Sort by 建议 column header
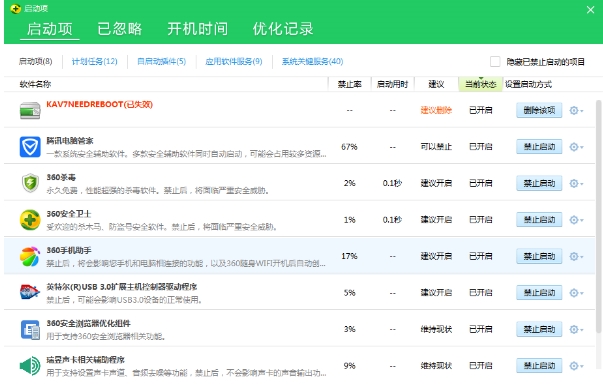Image resolution: width=603 pixels, height=384 pixels. [x=436, y=84]
